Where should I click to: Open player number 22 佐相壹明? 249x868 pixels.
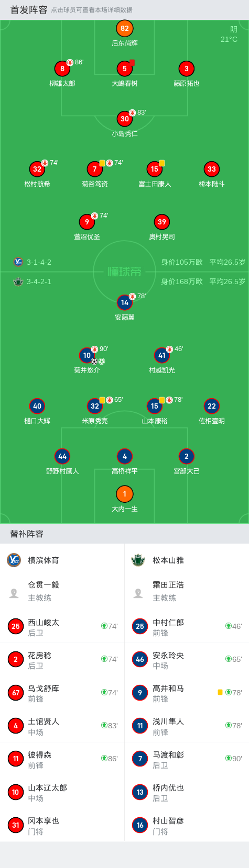tap(212, 406)
